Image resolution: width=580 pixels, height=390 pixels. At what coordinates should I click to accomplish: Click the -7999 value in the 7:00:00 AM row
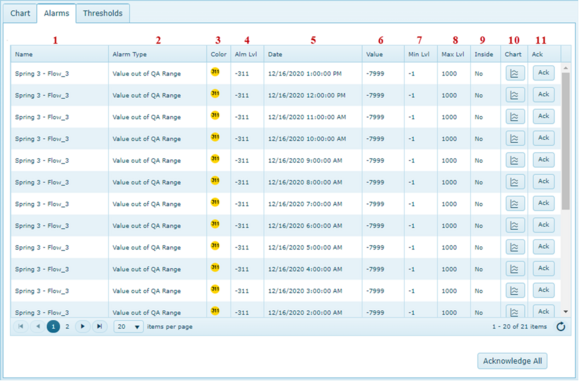[x=375, y=204]
